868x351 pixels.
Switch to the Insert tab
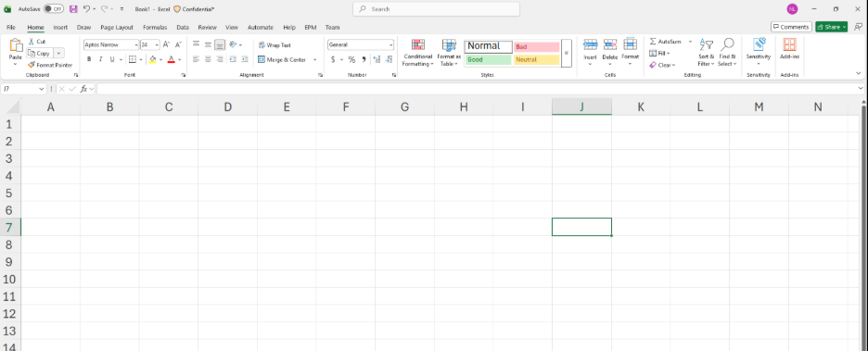coord(60,27)
